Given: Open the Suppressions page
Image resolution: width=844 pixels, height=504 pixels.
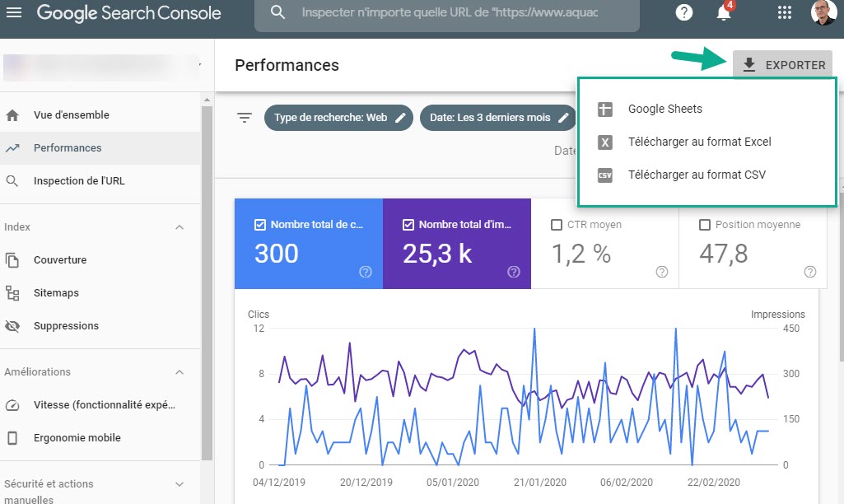Looking at the screenshot, I should coord(100,326).
